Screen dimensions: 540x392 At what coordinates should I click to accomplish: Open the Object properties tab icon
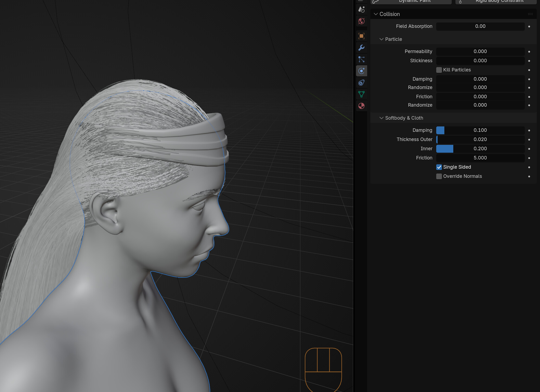click(x=361, y=36)
